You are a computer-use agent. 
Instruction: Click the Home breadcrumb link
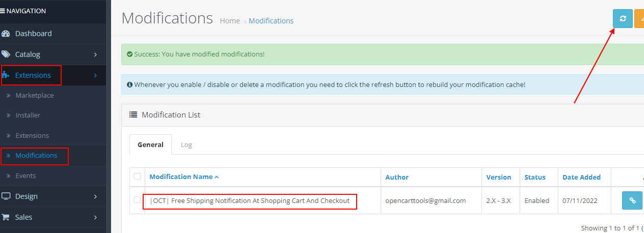(x=230, y=21)
